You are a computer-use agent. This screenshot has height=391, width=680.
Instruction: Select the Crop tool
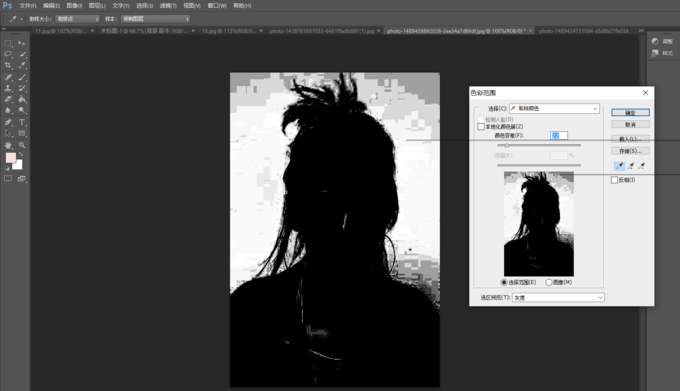(8, 65)
